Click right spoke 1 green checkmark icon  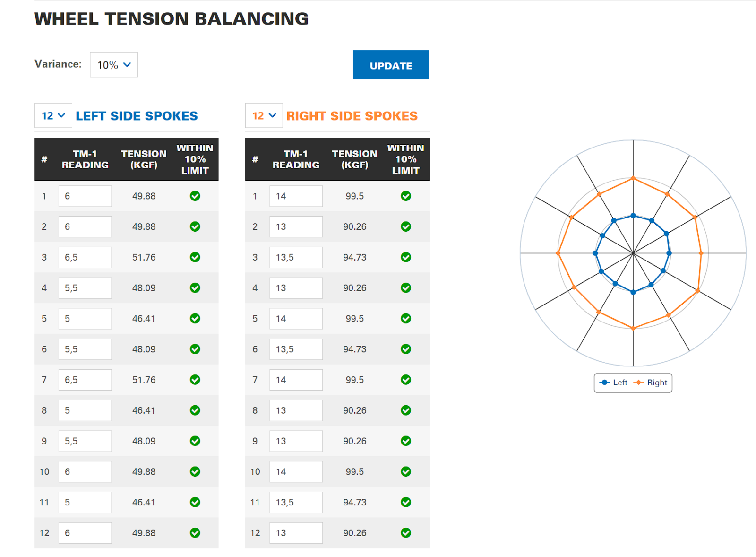click(405, 196)
